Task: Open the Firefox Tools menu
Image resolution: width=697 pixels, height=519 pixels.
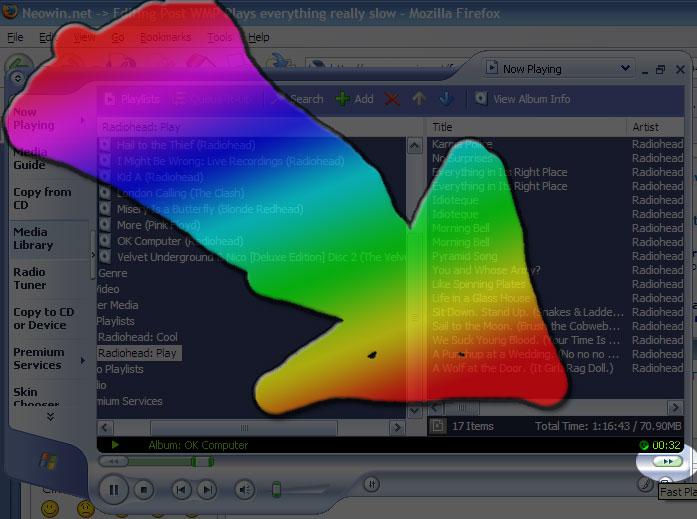Action: [220, 37]
